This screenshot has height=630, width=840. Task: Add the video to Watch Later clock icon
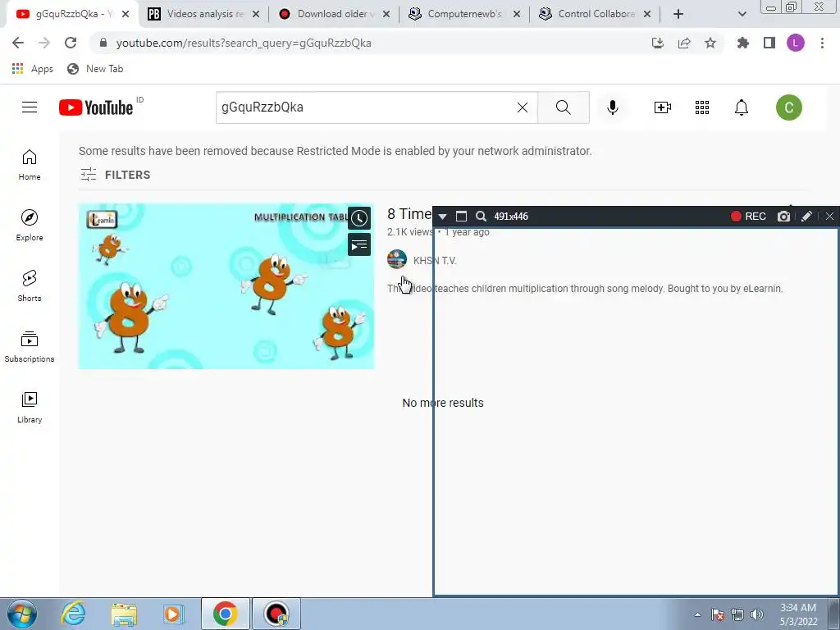359,218
